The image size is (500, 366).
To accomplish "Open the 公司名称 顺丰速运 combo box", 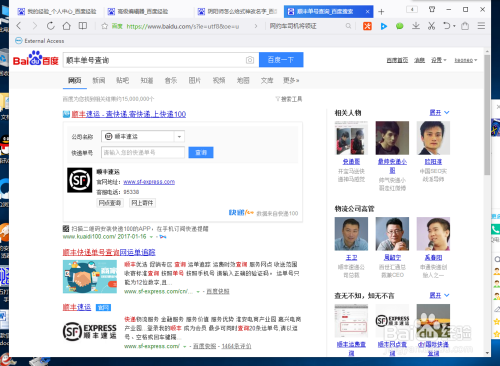I will [x=143, y=136].
